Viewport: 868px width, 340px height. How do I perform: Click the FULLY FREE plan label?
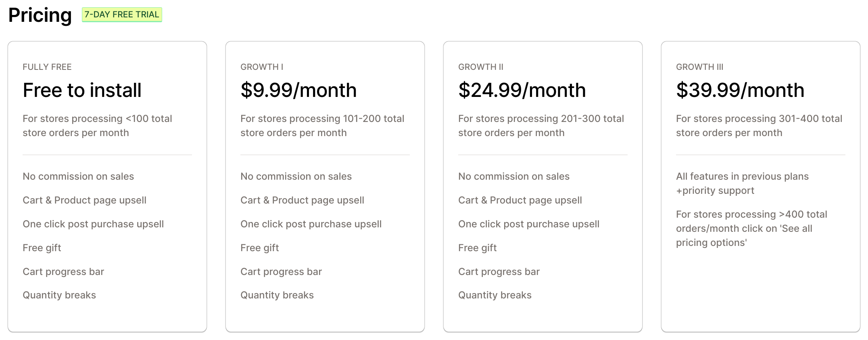(47, 67)
